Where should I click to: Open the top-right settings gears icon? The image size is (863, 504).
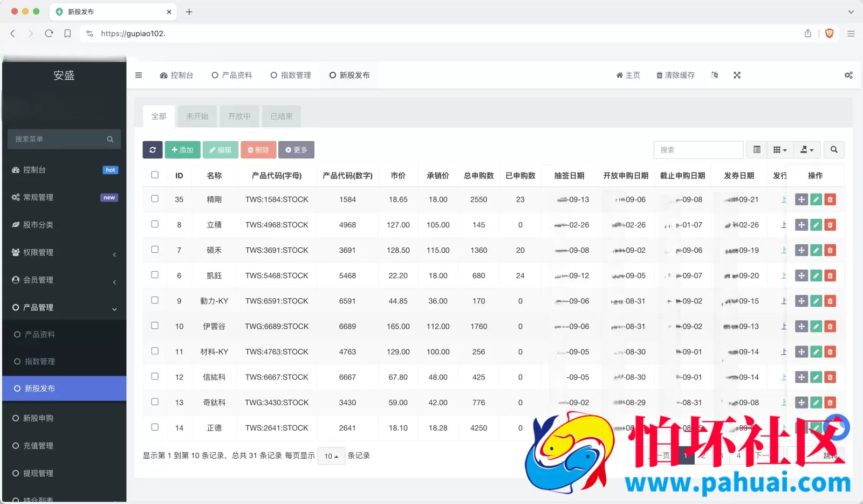(x=848, y=75)
